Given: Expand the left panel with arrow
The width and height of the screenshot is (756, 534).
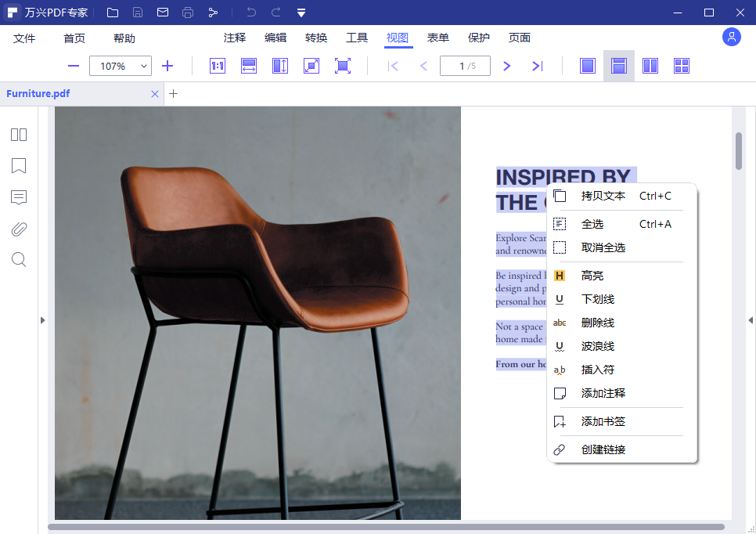Looking at the screenshot, I should pos(42,319).
